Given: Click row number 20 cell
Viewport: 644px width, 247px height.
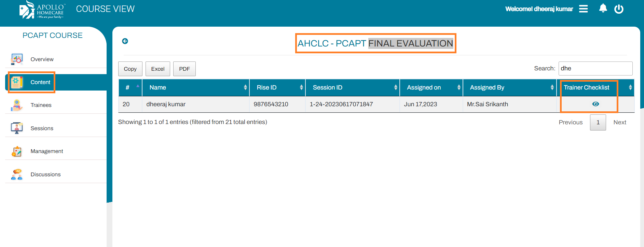Looking at the screenshot, I should [130, 104].
